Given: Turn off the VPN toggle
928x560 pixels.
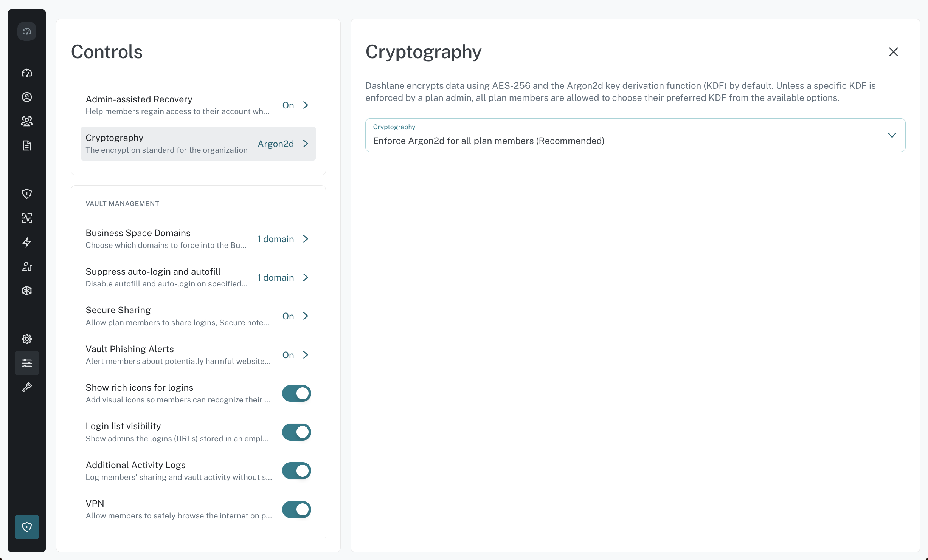Looking at the screenshot, I should (x=296, y=509).
